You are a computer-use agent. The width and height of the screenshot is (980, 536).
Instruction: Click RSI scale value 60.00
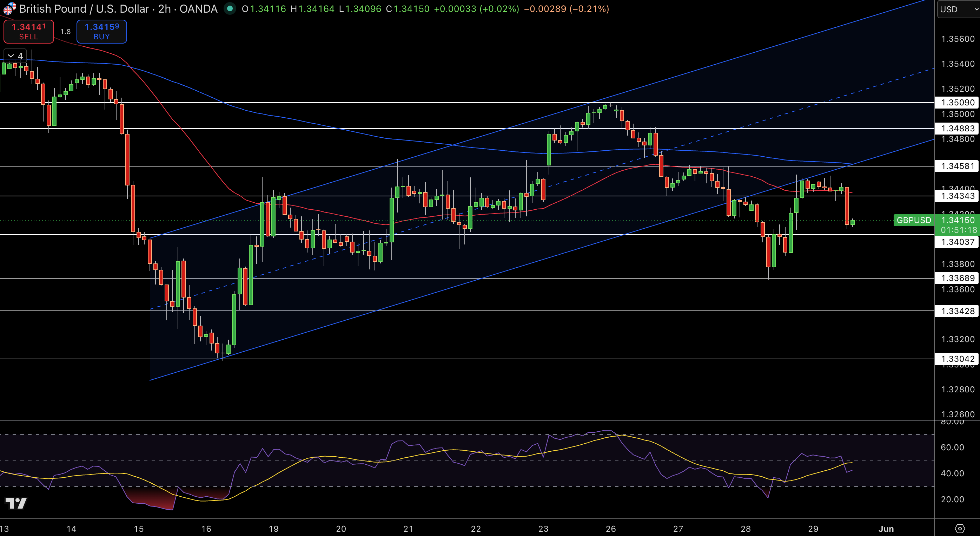(952, 447)
